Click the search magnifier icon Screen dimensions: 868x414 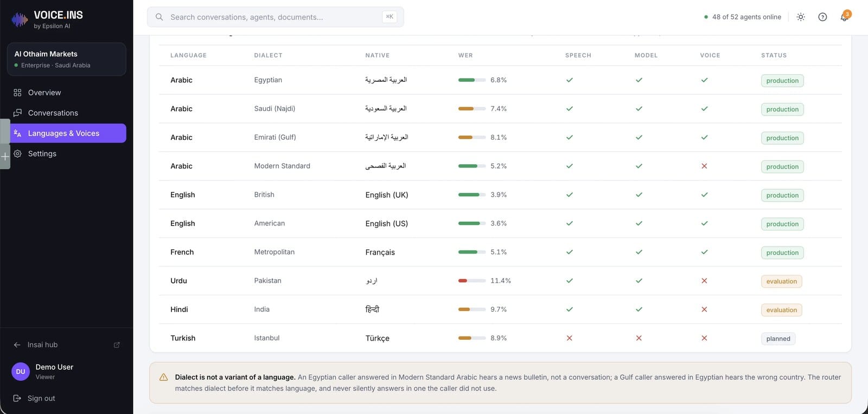(x=159, y=17)
